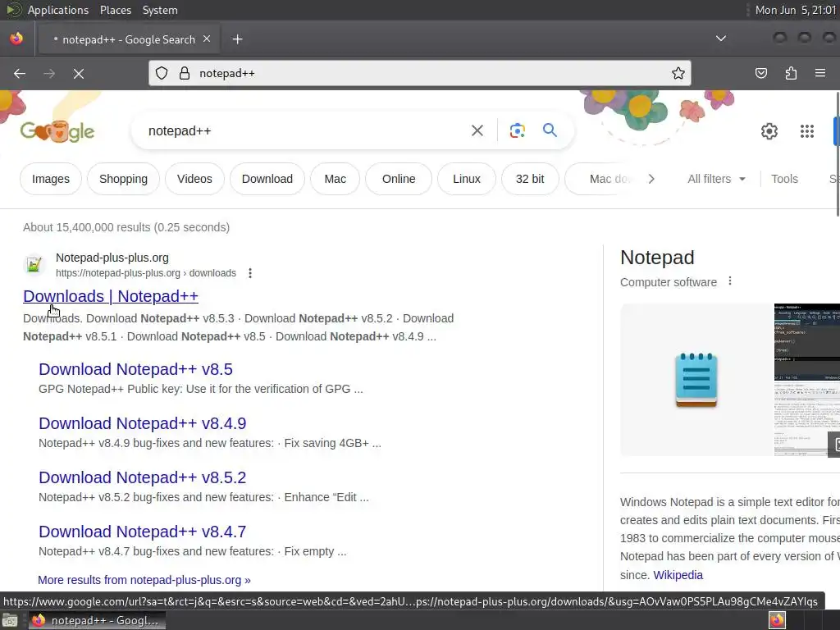Open more options beside Computer software
Image resolution: width=840 pixels, height=630 pixels.
tap(729, 281)
